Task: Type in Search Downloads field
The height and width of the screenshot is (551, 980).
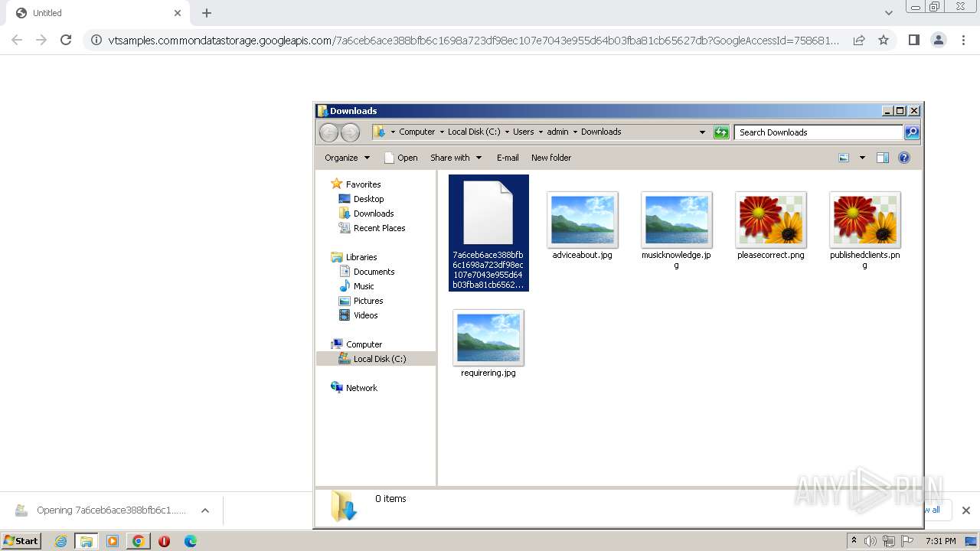Action: pyautogui.click(x=818, y=132)
